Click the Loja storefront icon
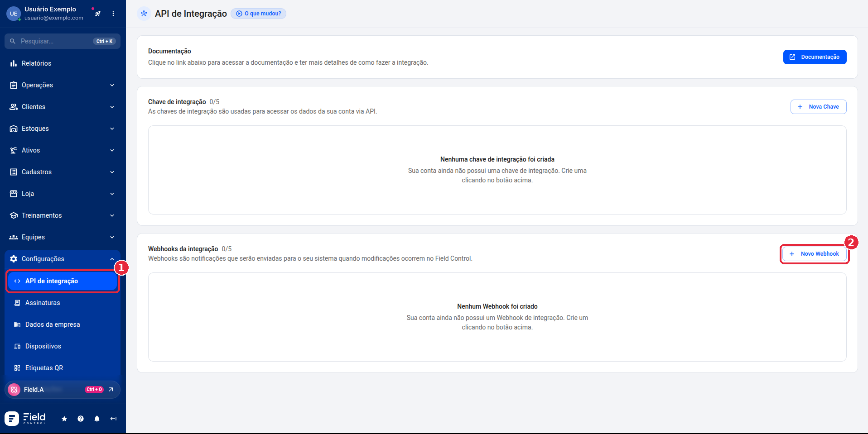 point(14,194)
